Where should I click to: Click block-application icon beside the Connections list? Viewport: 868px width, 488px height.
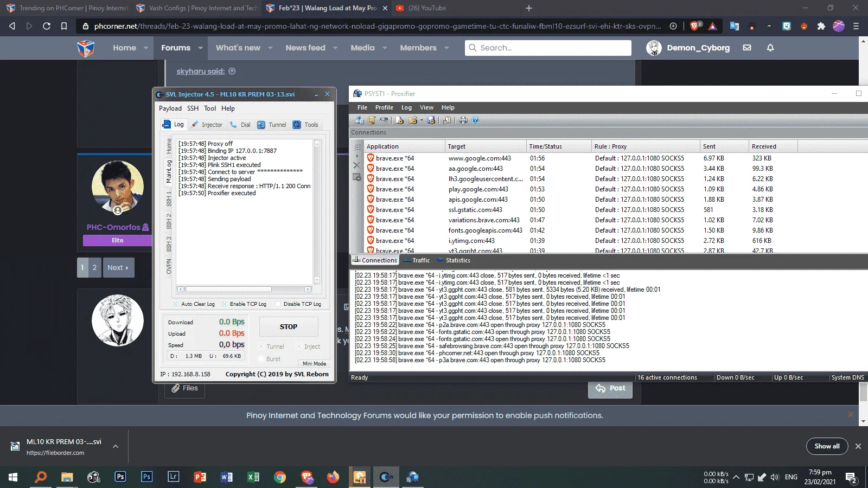356,177
